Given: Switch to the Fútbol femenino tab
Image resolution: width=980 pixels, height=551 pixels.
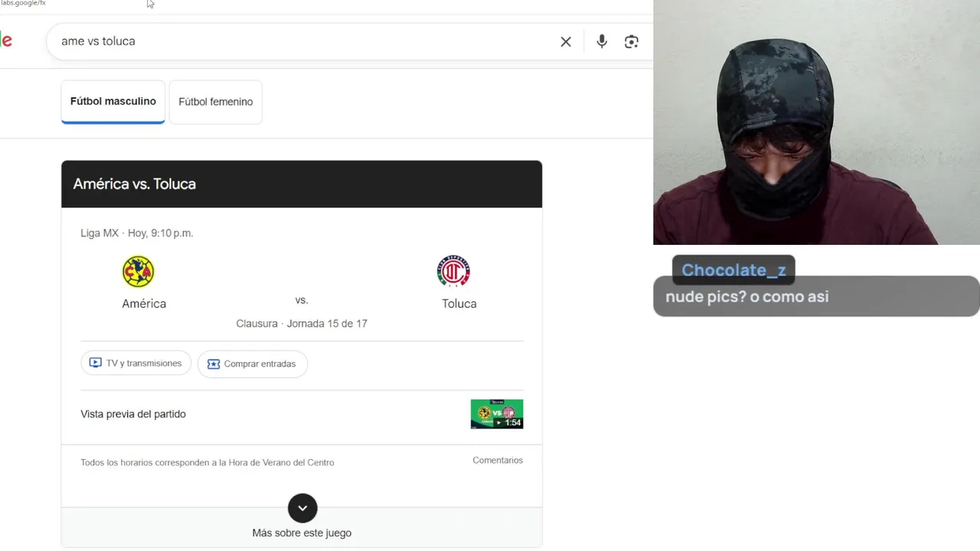Looking at the screenshot, I should 216,102.
